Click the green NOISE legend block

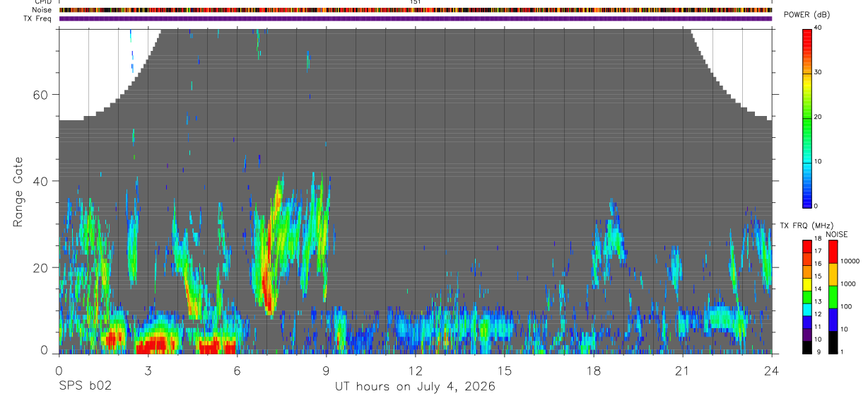(x=833, y=296)
